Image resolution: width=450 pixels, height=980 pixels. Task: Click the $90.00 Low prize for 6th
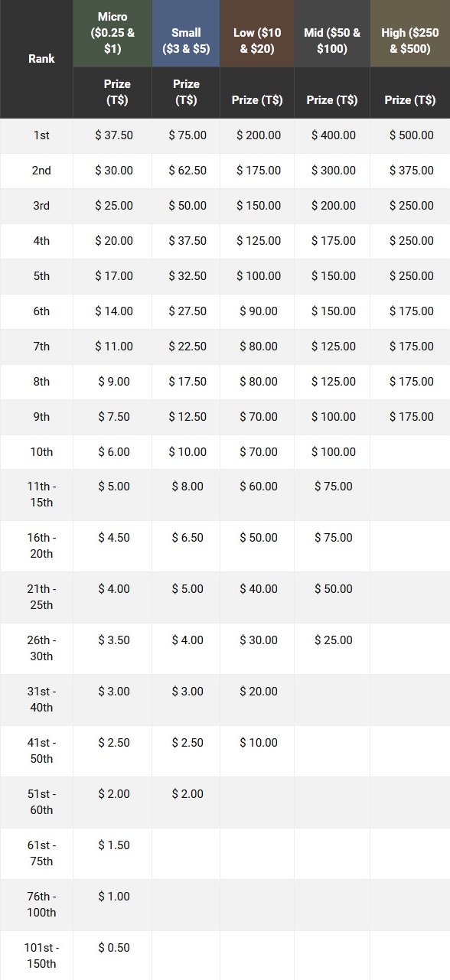click(x=257, y=311)
